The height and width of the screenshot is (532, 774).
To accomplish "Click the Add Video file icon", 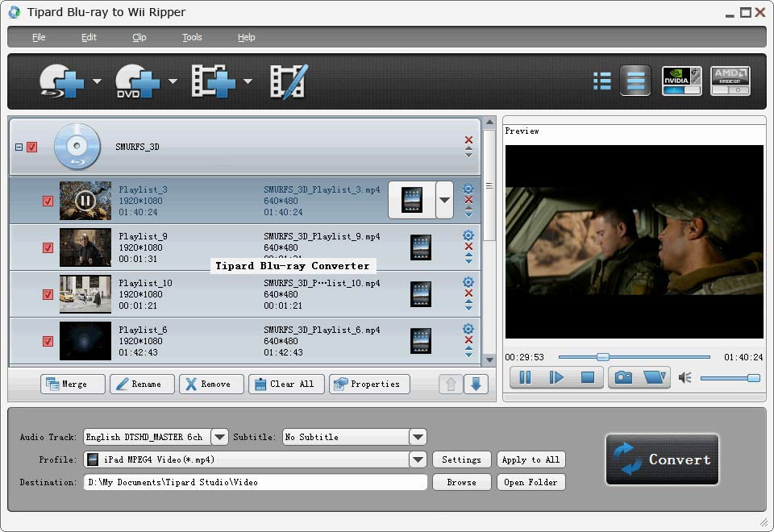I will [x=213, y=81].
